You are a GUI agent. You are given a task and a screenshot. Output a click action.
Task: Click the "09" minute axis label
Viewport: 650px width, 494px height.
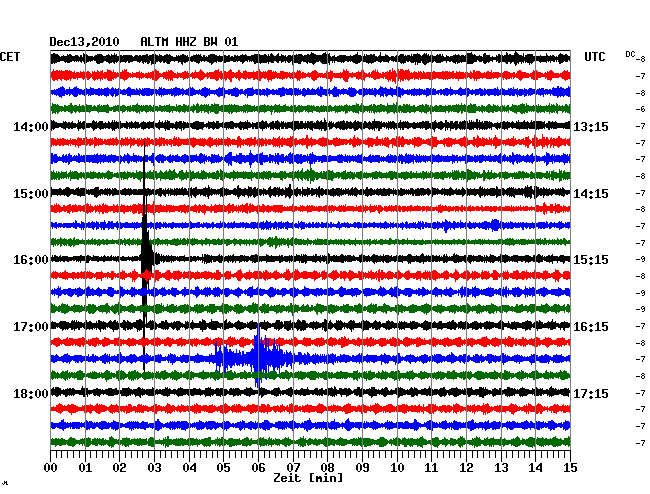[x=362, y=467]
